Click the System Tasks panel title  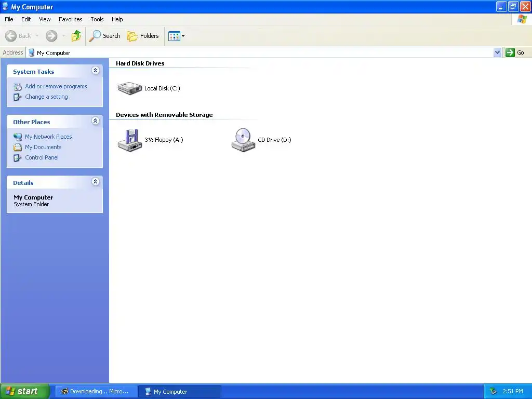coord(34,72)
